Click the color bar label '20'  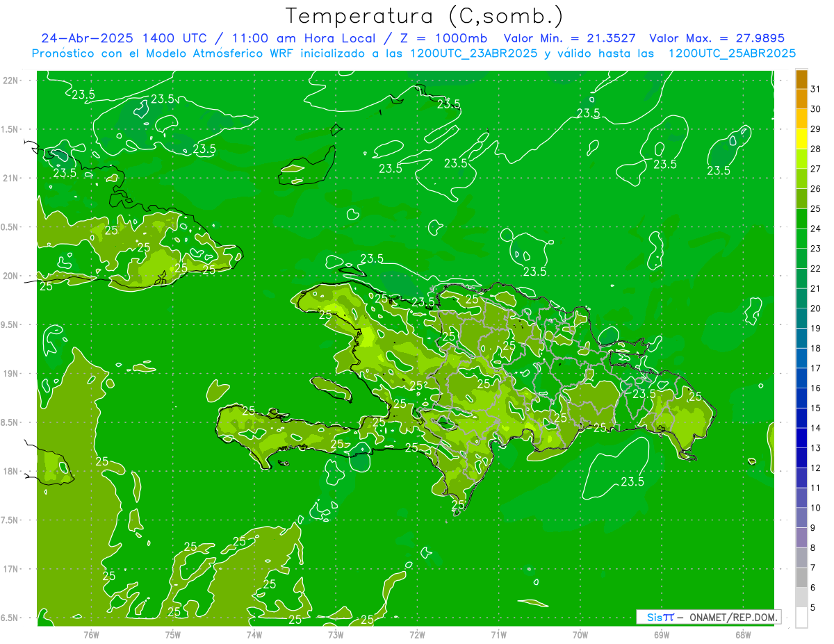tap(815, 308)
